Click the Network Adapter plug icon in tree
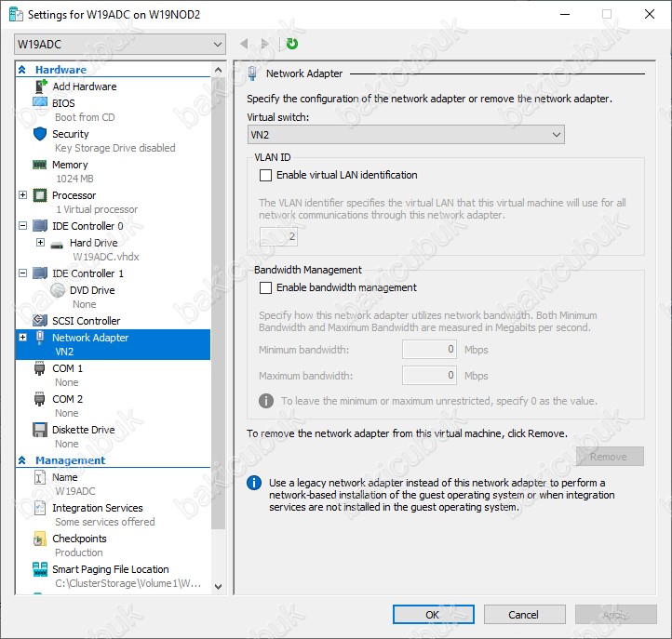 point(40,338)
